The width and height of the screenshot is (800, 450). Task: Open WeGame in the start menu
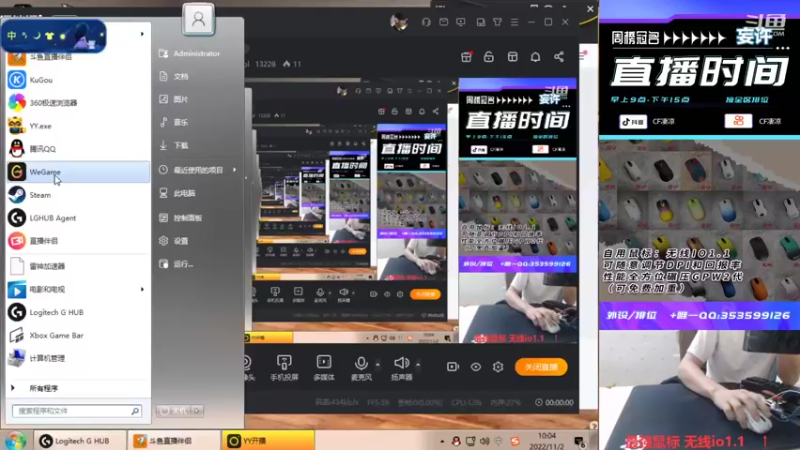pyautogui.click(x=78, y=171)
